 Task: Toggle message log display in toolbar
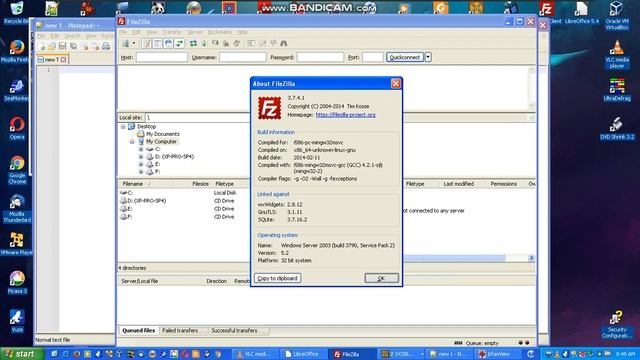click(x=146, y=43)
